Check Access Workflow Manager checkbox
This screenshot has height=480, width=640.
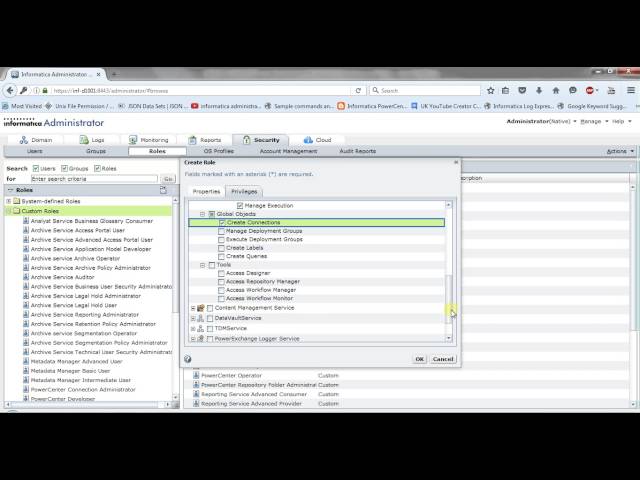[x=221, y=290]
